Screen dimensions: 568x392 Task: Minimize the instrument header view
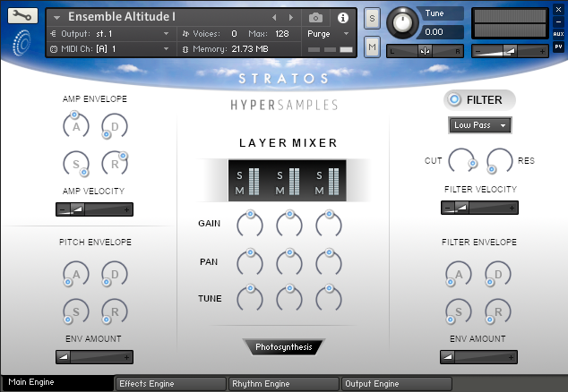tap(558, 21)
